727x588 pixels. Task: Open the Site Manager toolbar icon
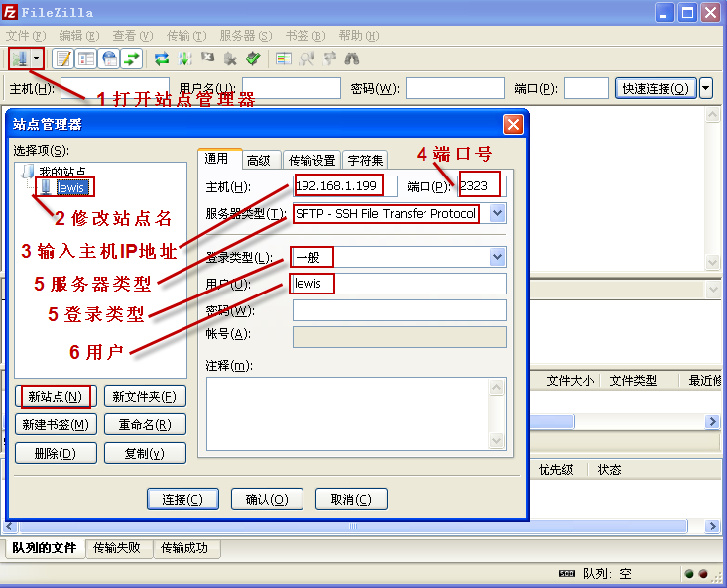click(20, 59)
